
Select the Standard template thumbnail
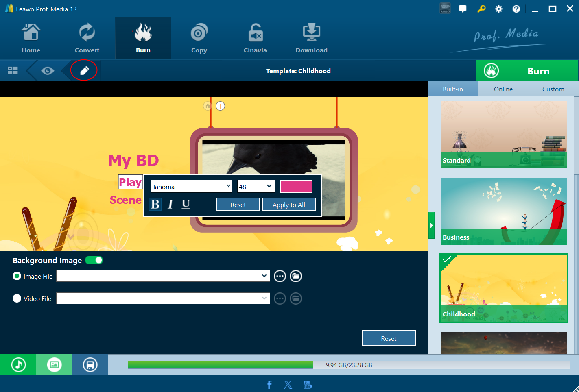pyautogui.click(x=504, y=135)
